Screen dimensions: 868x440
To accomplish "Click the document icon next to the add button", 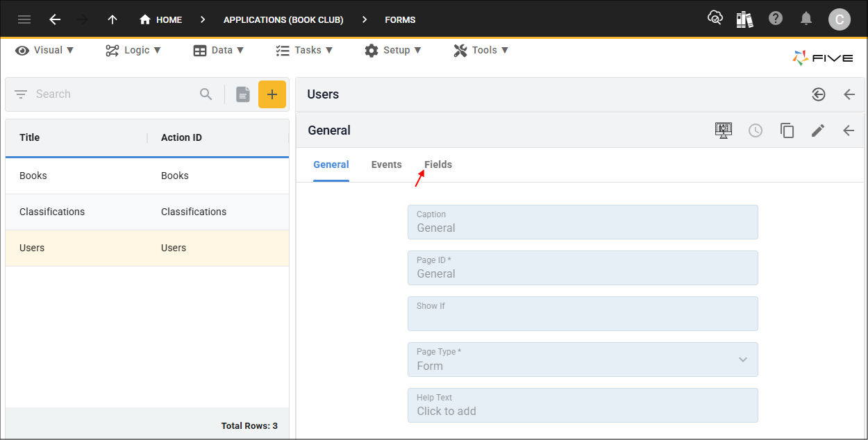I will pos(242,94).
